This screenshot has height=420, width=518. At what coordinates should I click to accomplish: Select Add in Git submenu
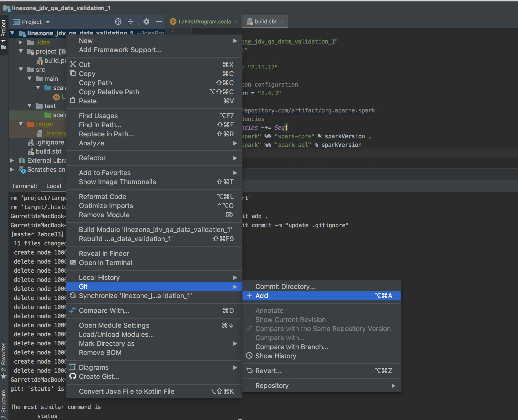tap(262, 296)
